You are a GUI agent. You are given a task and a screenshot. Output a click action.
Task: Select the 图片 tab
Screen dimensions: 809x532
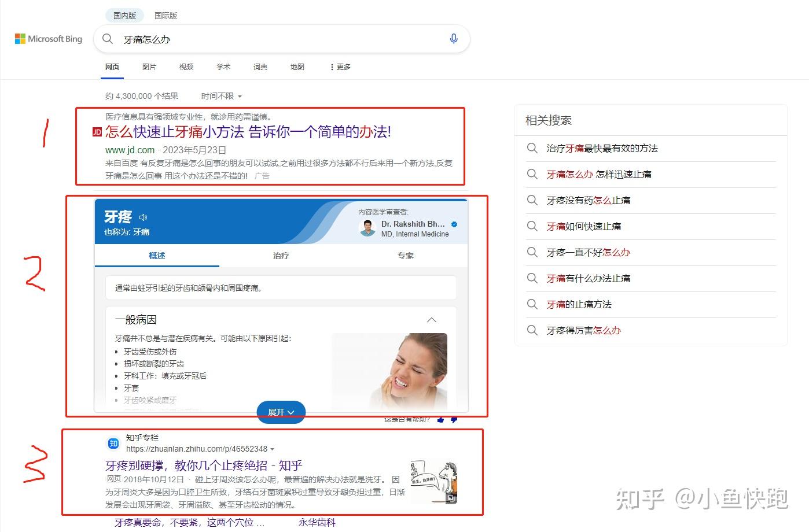pyautogui.click(x=149, y=67)
